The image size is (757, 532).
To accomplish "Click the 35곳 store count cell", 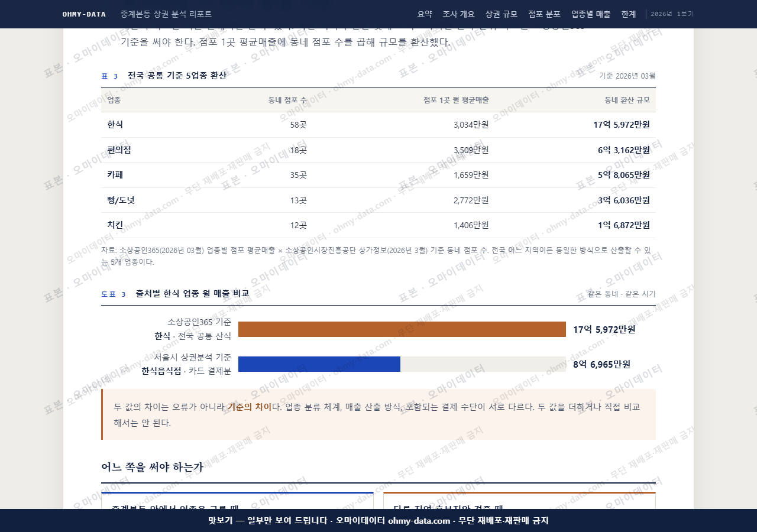I will pos(298,175).
